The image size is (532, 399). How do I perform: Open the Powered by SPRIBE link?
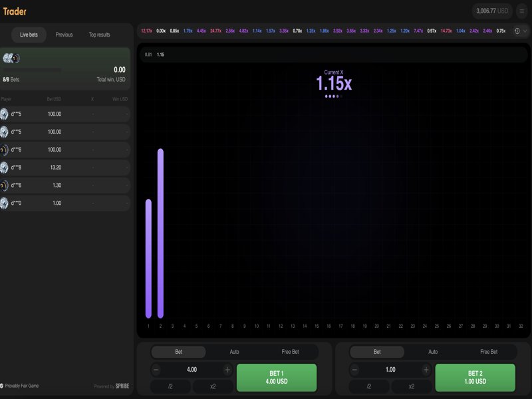coord(112,386)
